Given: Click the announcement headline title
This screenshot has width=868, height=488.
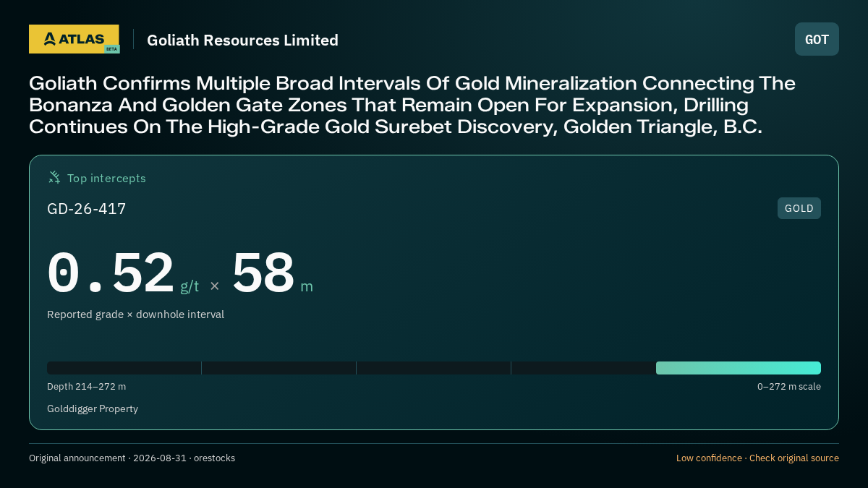Looking at the screenshot, I should pos(412,106).
